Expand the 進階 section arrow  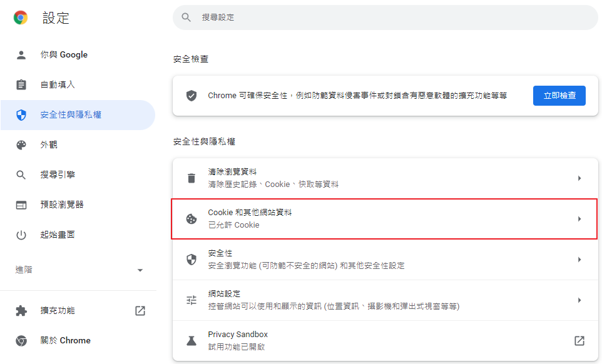pos(140,270)
